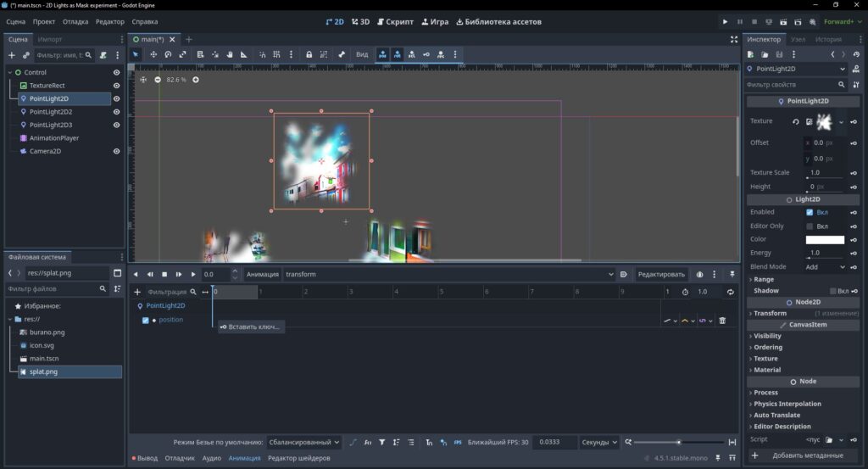Image resolution: width=868 pixels, height=469 pixels.
Task: Play animation from the current position
Action: [x=192, y=274]
